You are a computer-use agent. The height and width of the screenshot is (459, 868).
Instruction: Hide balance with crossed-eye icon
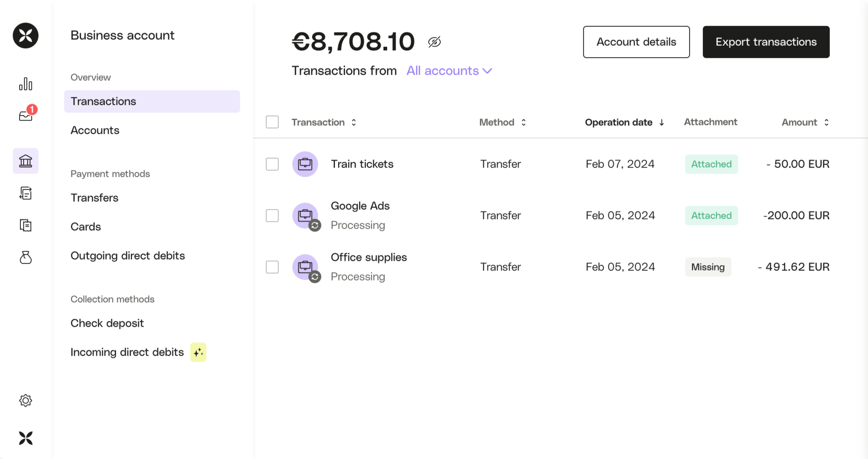(x=434, y=42)
